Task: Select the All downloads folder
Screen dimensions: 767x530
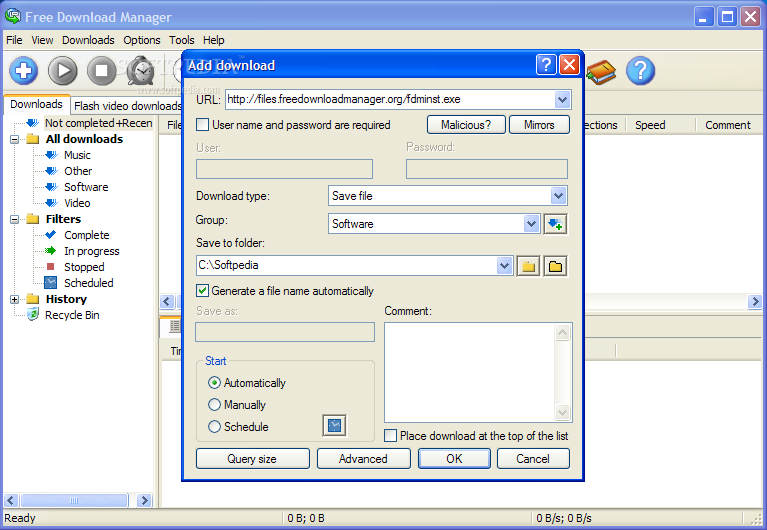Action: 84,139
